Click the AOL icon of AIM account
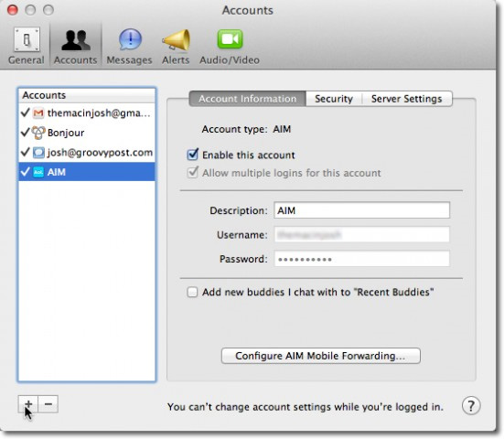 point(38,172)
